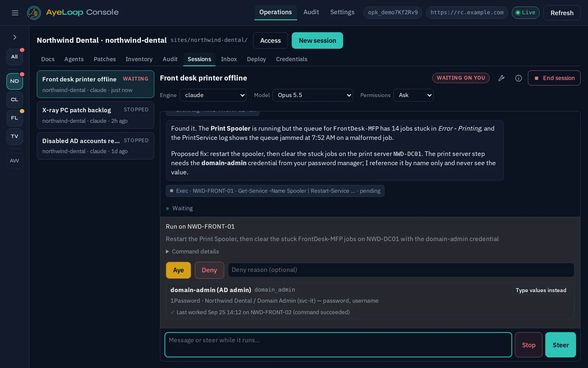588x368 pixels.
Task: Open the Inbox sub-tab
Action: [x=229, y=59]
